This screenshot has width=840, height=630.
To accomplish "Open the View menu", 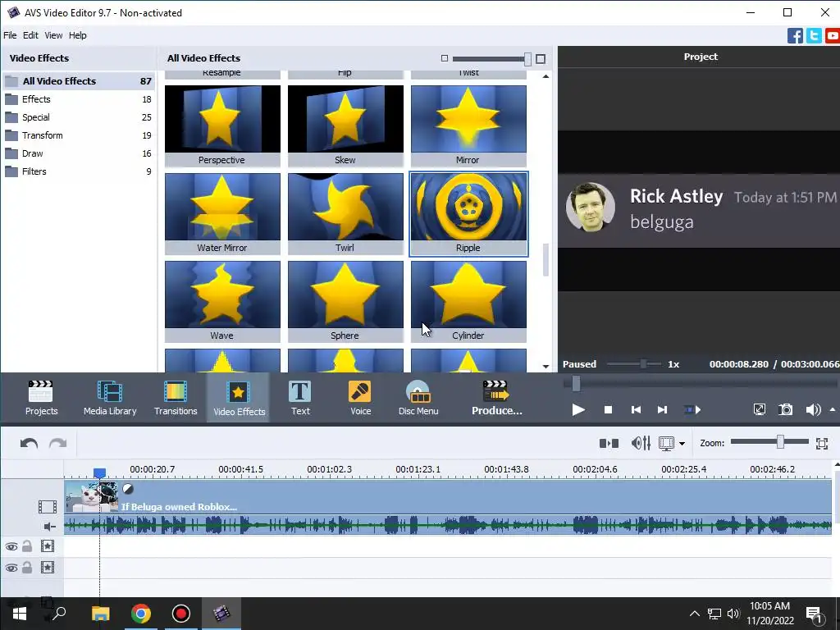I will click(x=53, y=35).
